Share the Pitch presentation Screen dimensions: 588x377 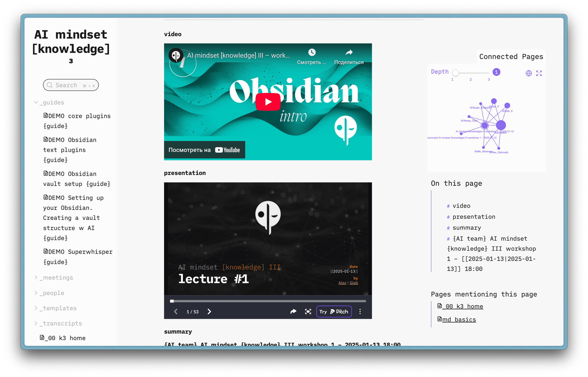click(x=293, y=311)
